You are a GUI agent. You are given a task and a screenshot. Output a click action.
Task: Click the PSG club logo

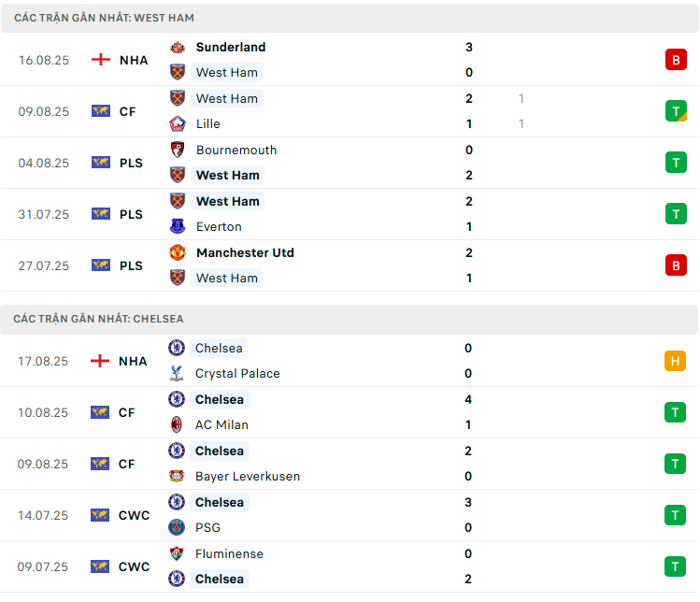coord(177,527)
